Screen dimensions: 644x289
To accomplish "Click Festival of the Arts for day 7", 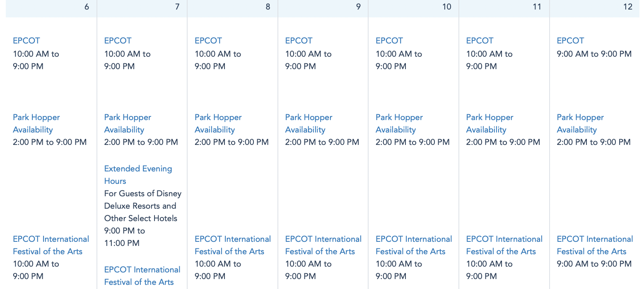I will click(x=142, y=276).
